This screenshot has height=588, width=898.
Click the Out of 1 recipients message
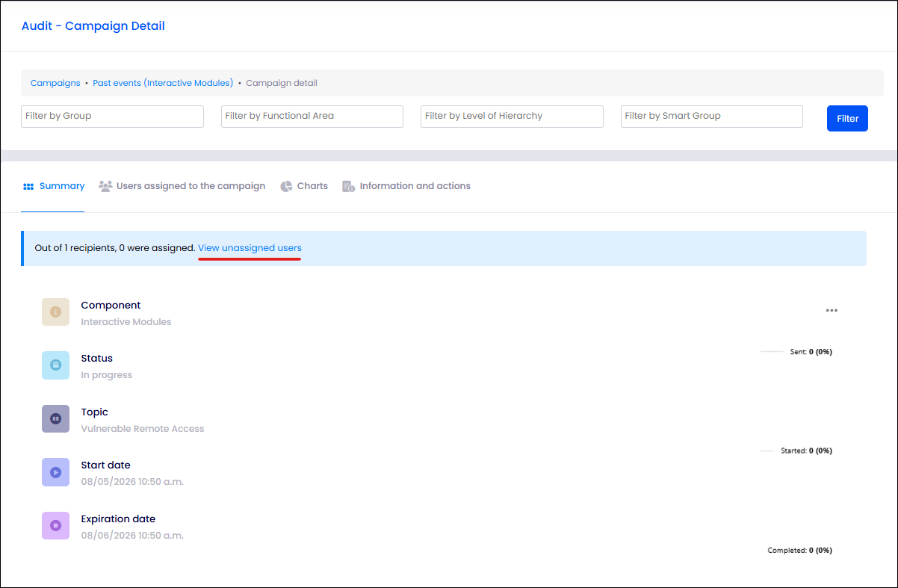(115, 247)
